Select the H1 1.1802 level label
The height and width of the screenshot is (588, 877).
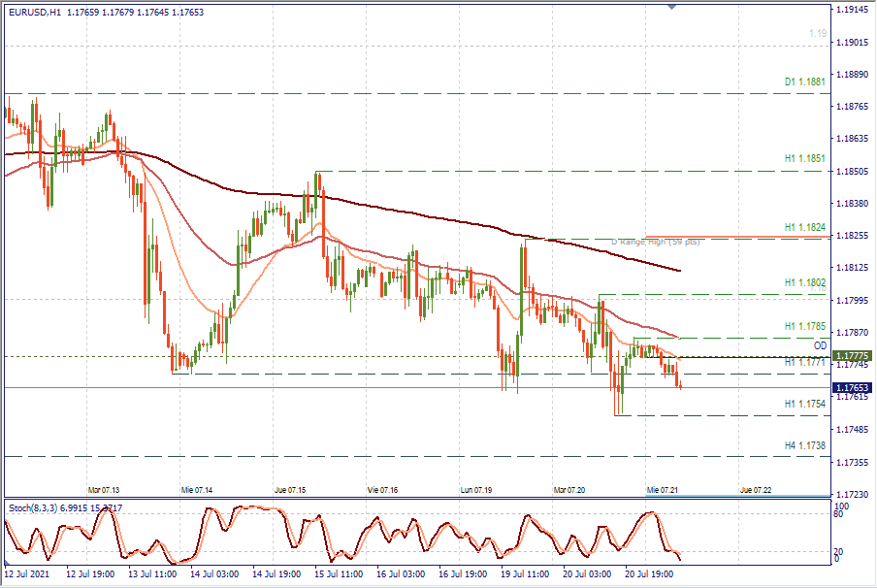[804, 282]
